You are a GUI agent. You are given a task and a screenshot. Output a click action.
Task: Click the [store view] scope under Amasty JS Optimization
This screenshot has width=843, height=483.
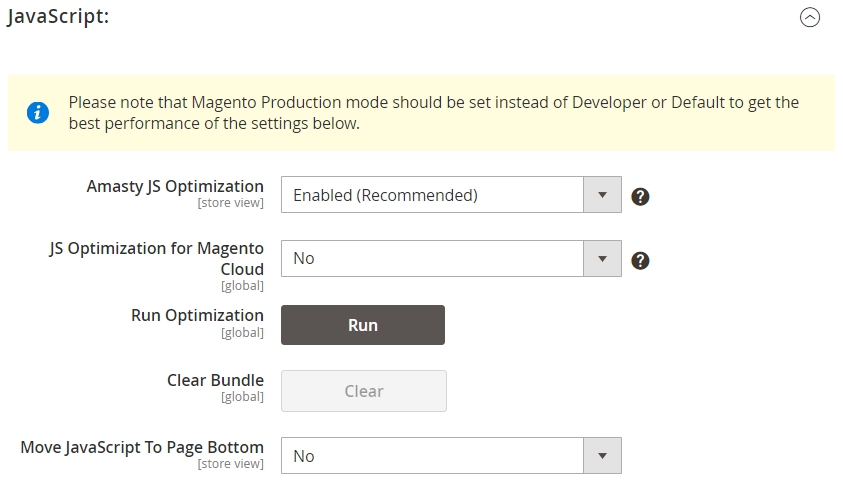pos(231,203)
